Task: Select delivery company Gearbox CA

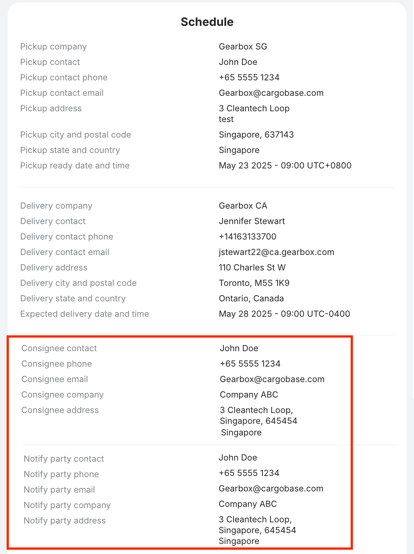Action: [243, 206]
